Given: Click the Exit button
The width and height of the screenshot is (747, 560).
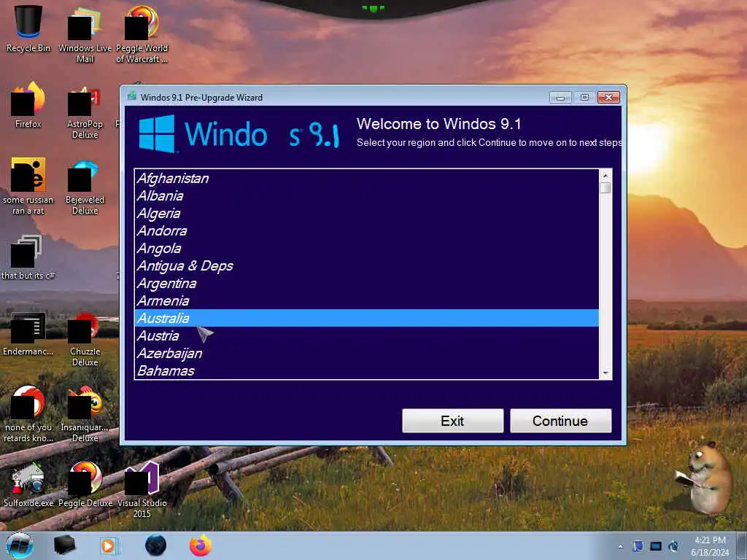Looking at the screenshot, I should [x=452, y=421].
